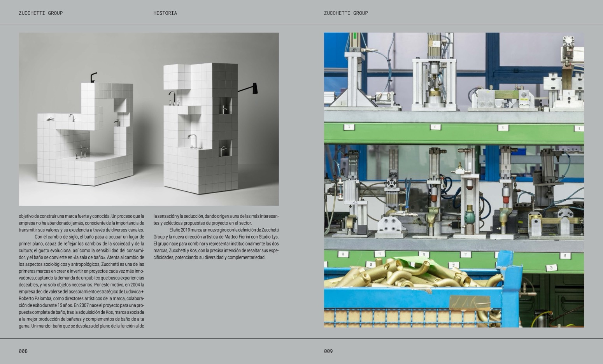Click the right page ZUCCHETTI GROUP header

345,13
